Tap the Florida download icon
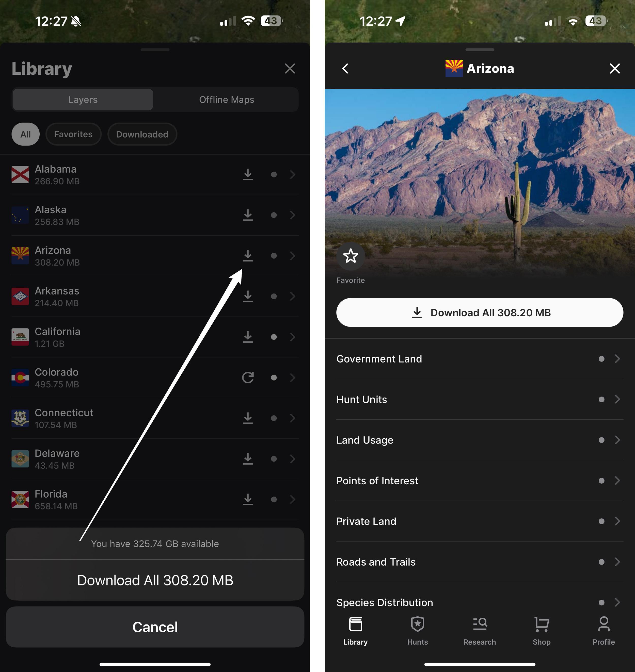Viewport: 635px width, 672px height. click(x=247, y=500)
